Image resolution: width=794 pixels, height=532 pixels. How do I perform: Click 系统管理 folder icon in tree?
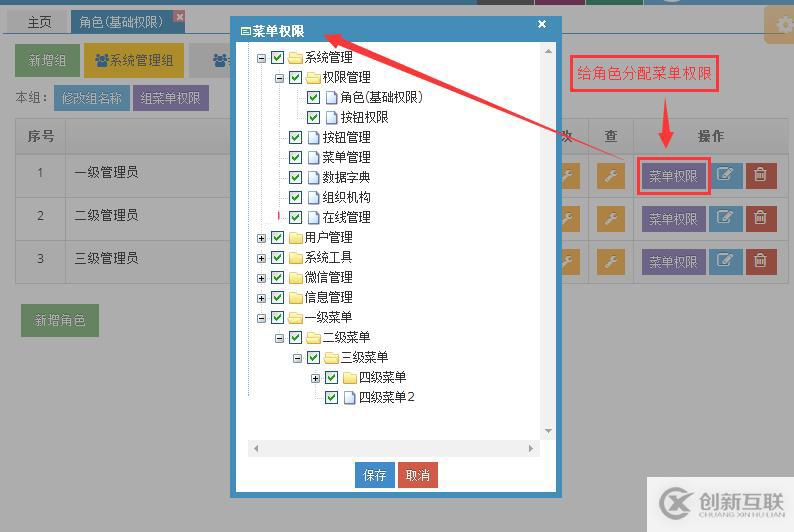pos(295,58)
